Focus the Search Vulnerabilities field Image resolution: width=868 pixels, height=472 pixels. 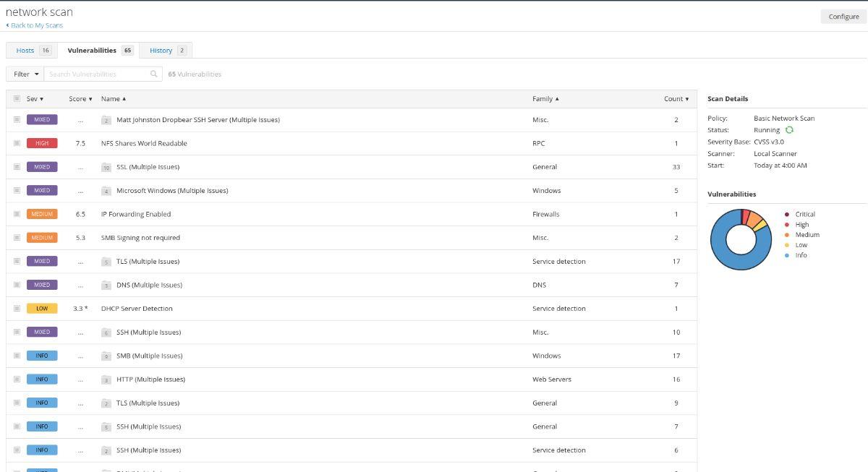point(98,74)
